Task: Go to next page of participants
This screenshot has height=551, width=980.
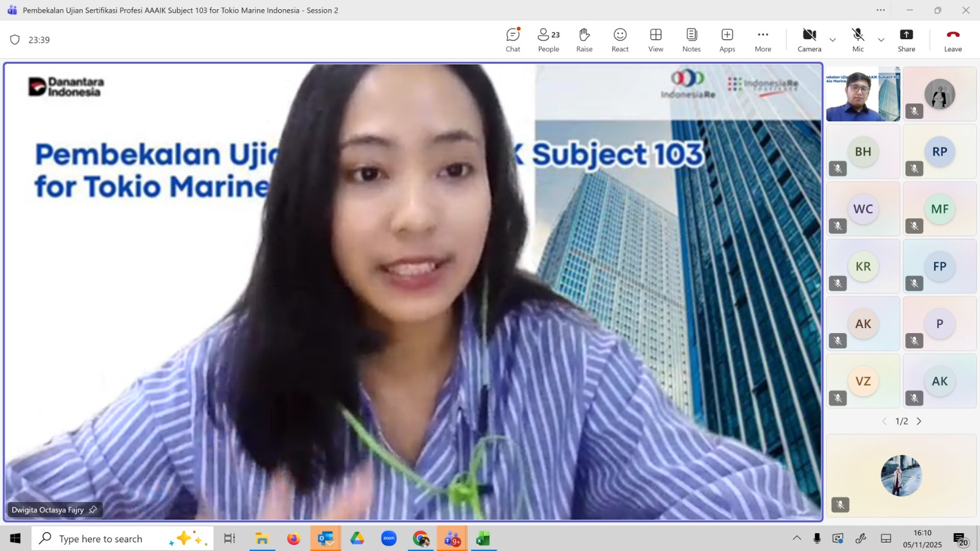Action: pos(919,421)
